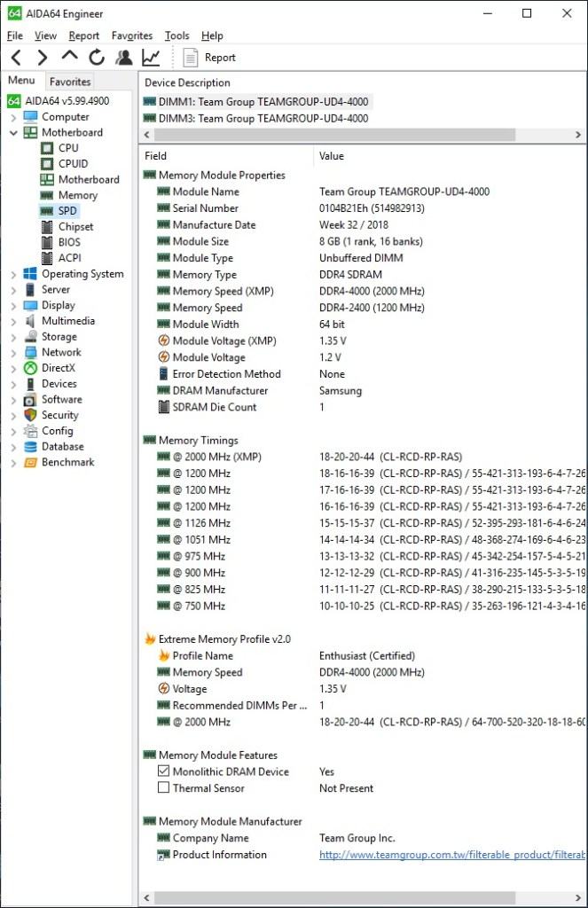Image resolution: width=588 pixels, height=908 pixels.
Task: Click the Report document icon
Action: pyautogui.click(x=190, y=58)
